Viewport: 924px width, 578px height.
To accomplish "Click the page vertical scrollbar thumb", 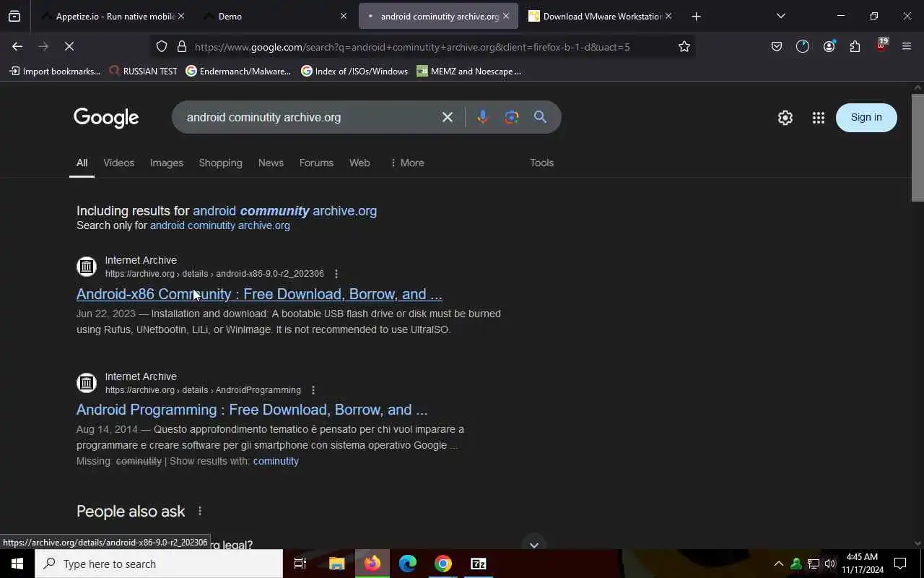I will [x=918, y=147].
